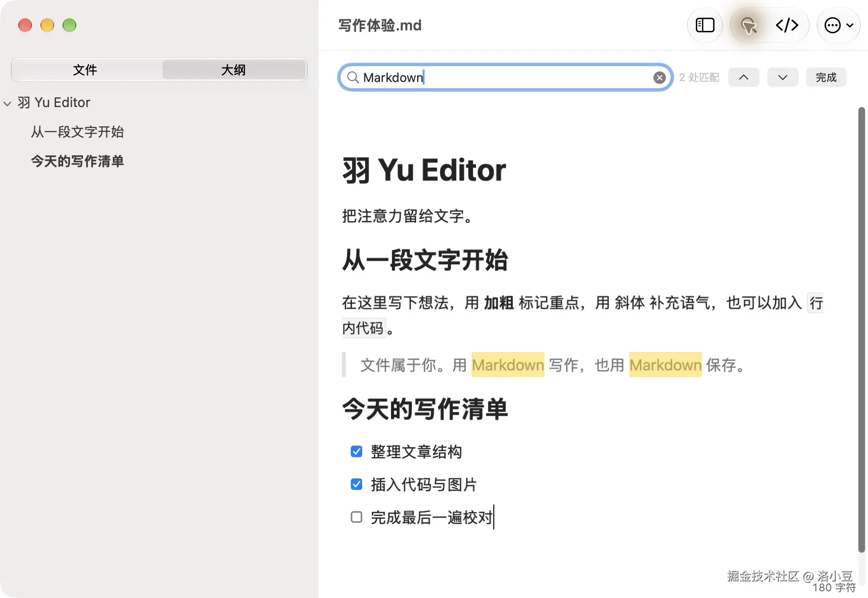Click the 把注意力留给文字。 paragraph
Image resolution: width=868 pixels, height=598 pixels.
pyautogui.click(x=407, y=216)
